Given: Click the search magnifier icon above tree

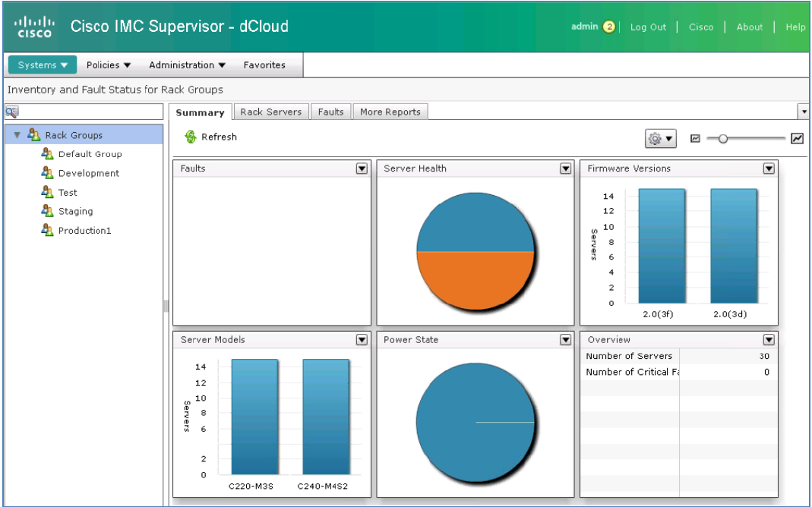Looking at the screenshot, I should pyautogui.click(x=11, y=111).
